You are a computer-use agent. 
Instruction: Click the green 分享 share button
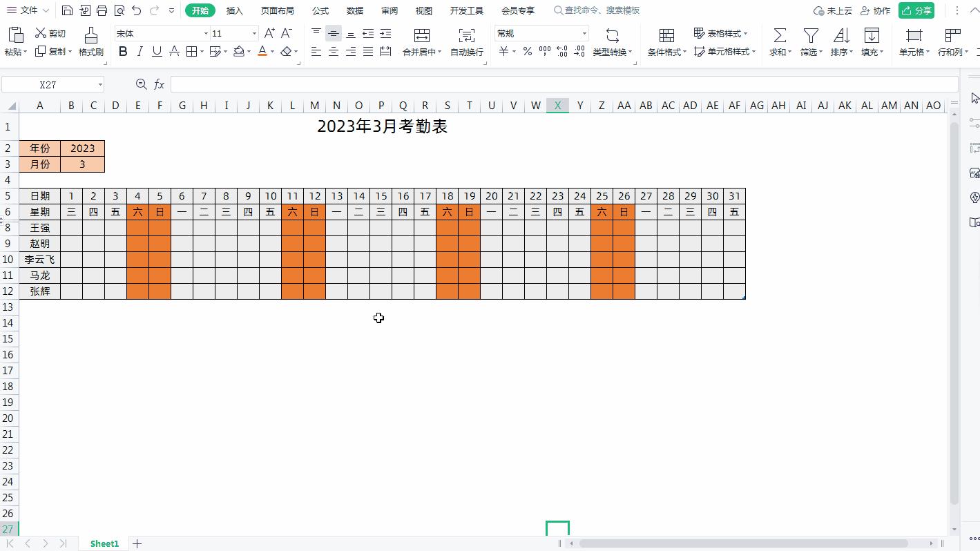[916, 10]
